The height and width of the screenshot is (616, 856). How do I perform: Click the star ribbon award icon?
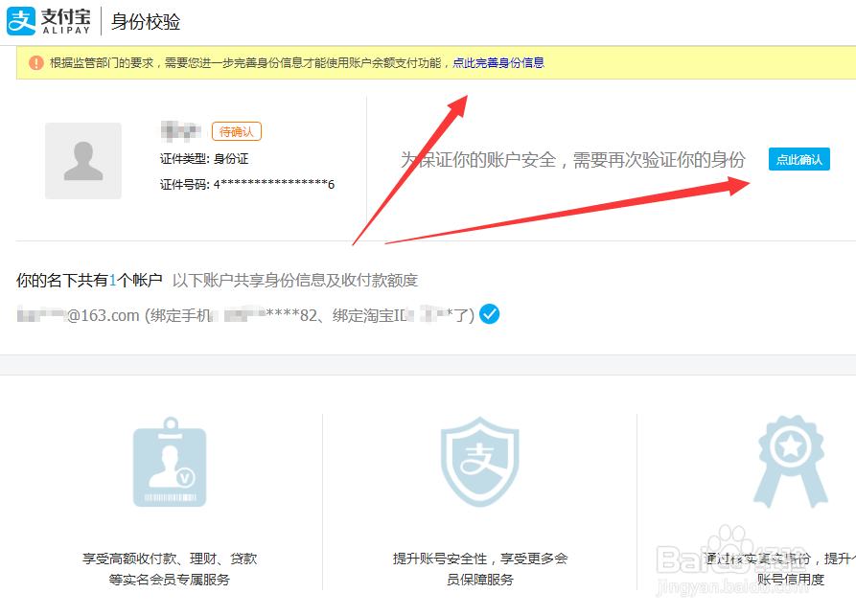pos(791,462)
